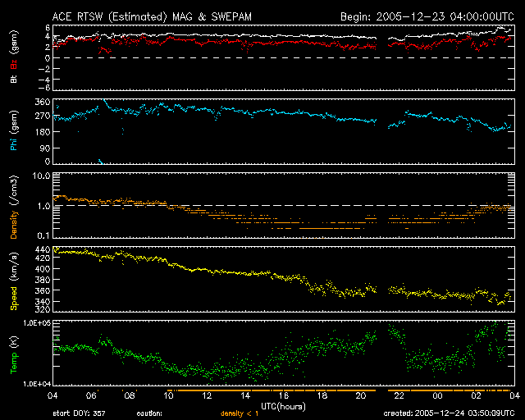The height and width of the screenshot is (420, 525).
Task: Click the '08' hour label on time axis
Action: coord(130,395)
